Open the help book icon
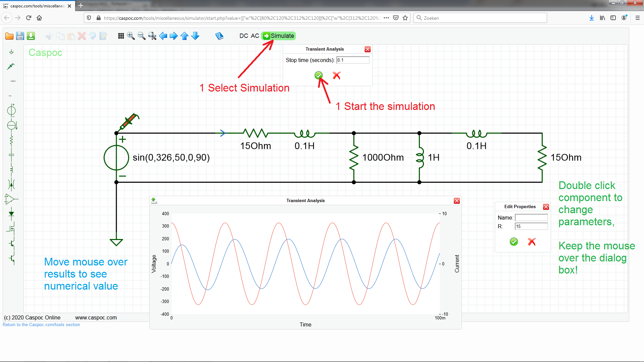644x362 pixels. point(219,36)
